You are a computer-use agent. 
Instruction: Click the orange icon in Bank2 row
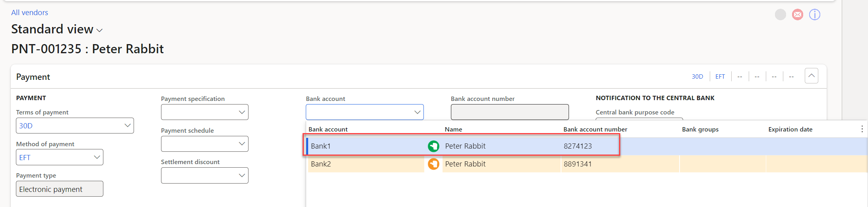433,164
